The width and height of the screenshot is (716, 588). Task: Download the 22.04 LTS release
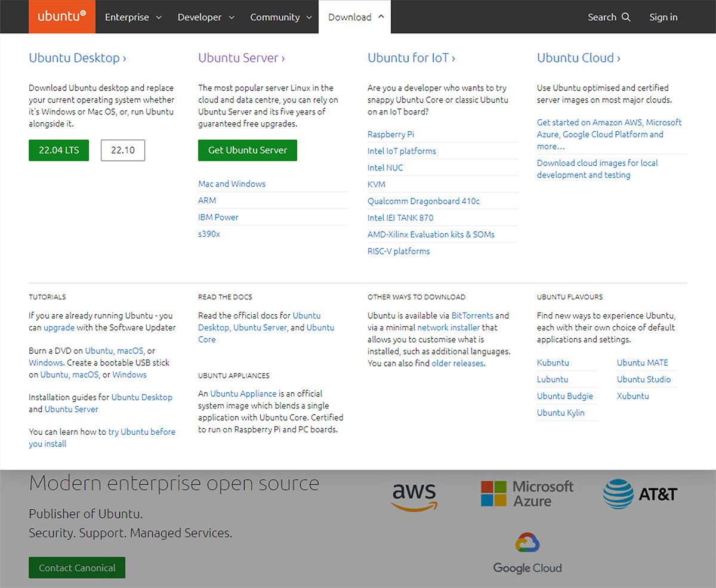pos(58,150)
